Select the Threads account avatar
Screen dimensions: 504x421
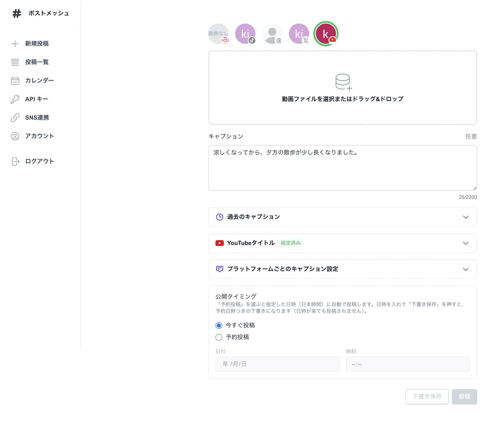tap(272, 34)
